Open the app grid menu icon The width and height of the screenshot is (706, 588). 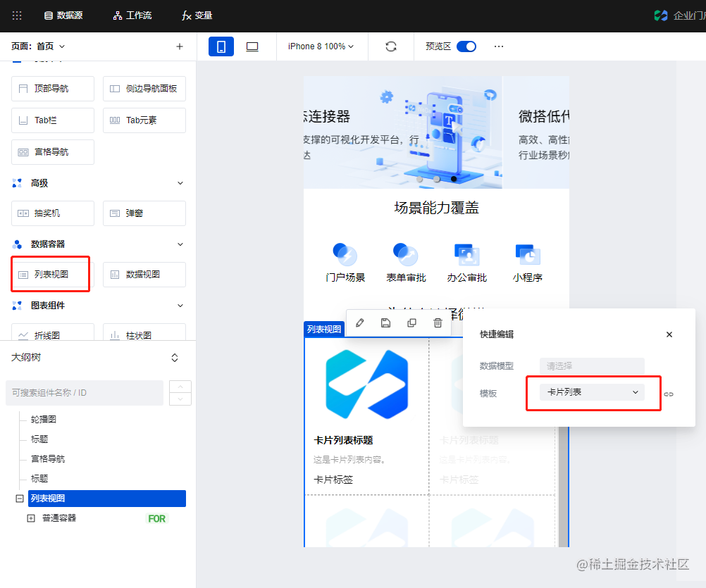point(17,15)
